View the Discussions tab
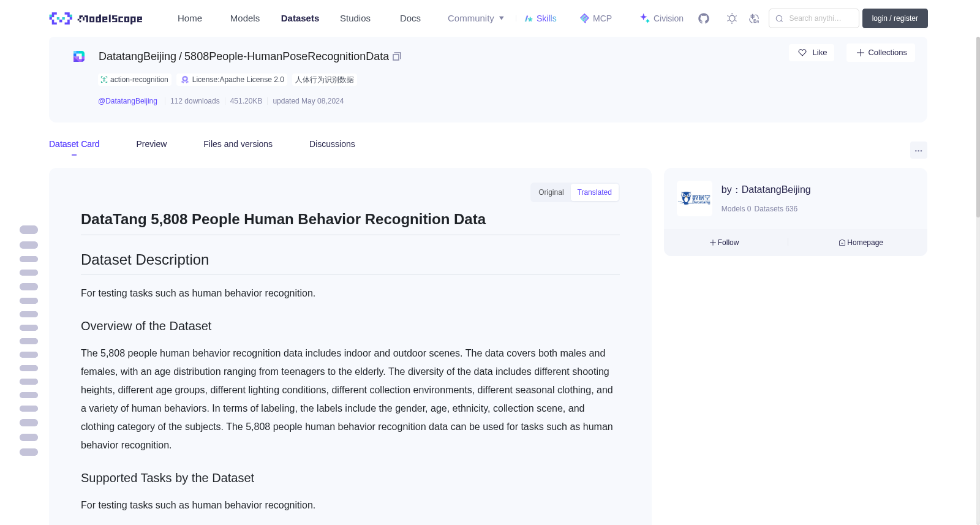The height and width of the screenshot is (525, 980). point(332,144)
